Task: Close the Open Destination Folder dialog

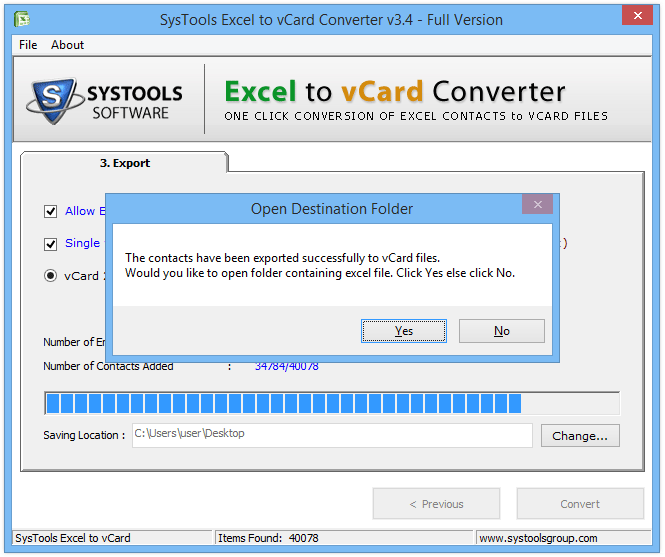Action: click(537, 204)
